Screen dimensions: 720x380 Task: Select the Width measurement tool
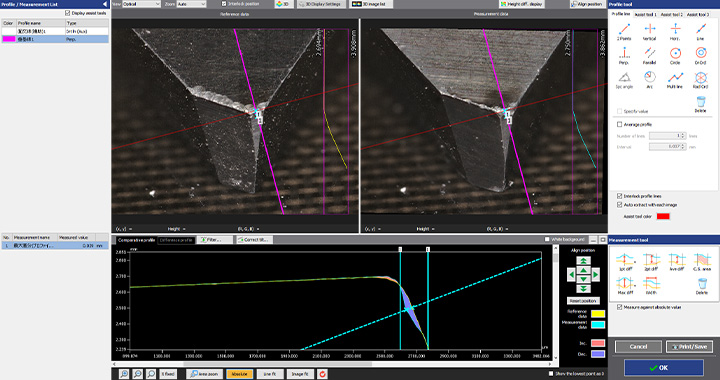(651, 285)
